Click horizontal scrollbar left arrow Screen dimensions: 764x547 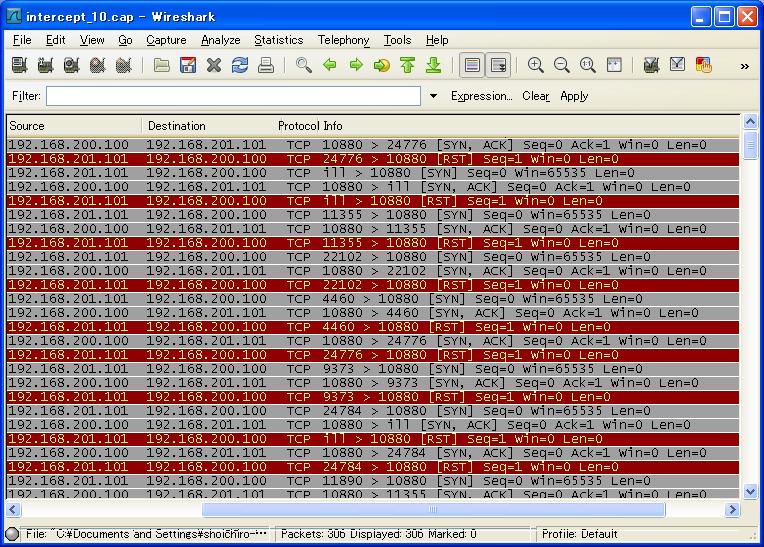click(13, 509)
